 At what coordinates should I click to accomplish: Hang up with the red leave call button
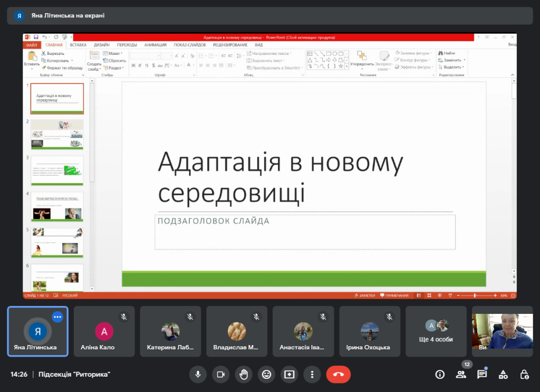point(338,374)
